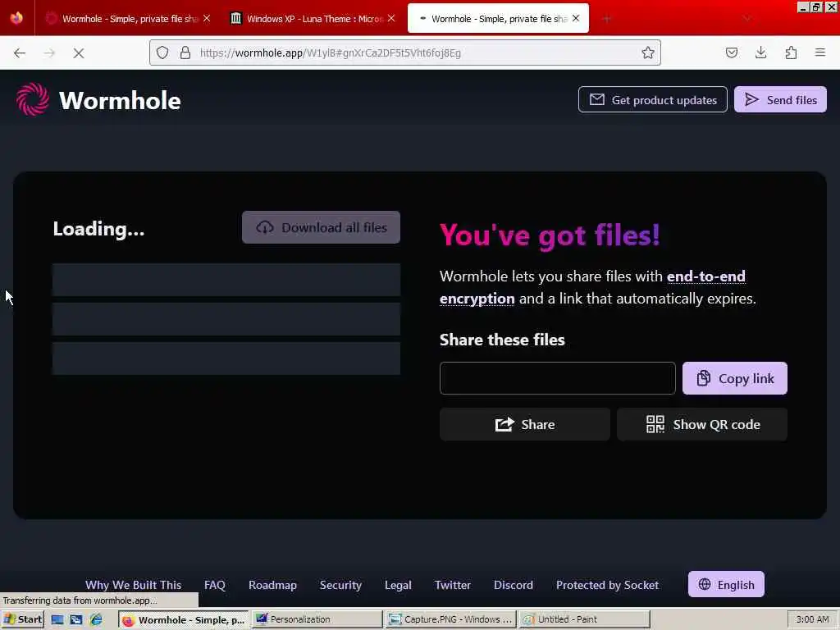Open the hamburger application menu

pyautogui.click(x=819, y=52)
